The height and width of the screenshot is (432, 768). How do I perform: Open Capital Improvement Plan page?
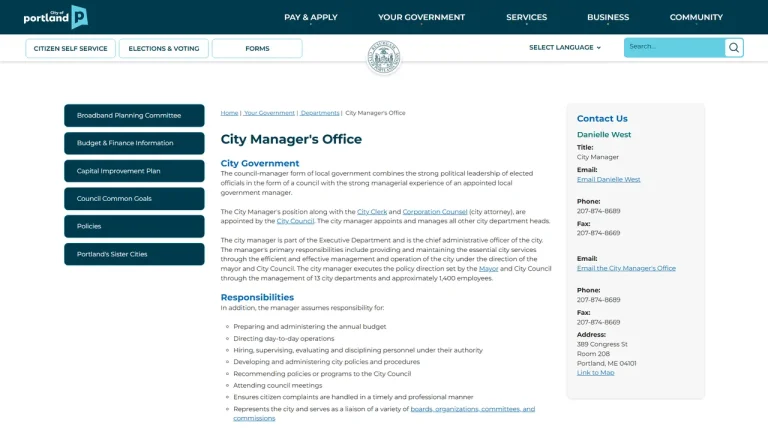click(x=134, y=171)
